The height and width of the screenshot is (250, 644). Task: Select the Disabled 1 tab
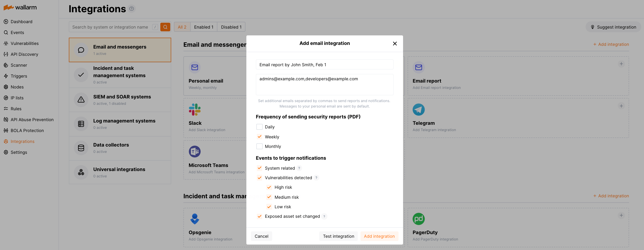point(231,27)
